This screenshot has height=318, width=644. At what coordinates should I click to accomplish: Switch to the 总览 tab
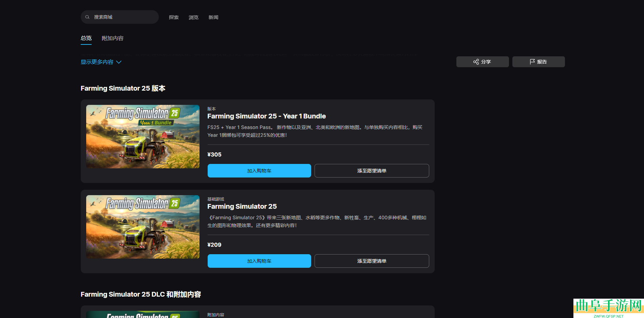(86, 38)
